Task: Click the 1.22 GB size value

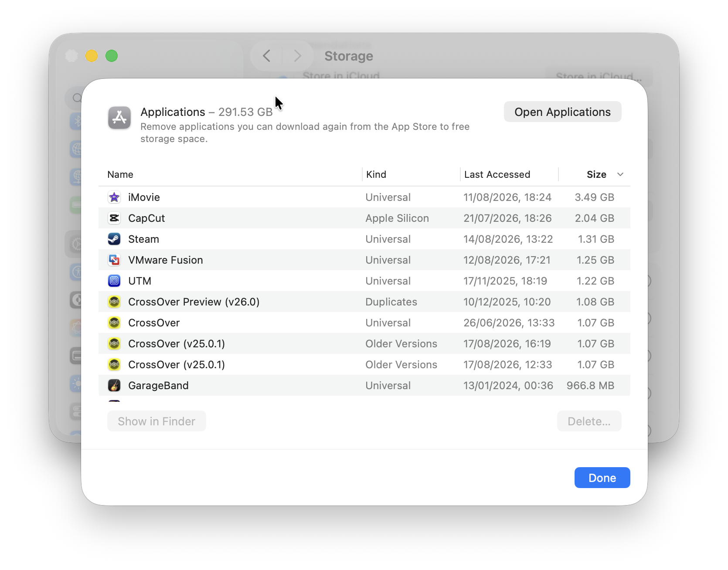Action: pos(595,281)
